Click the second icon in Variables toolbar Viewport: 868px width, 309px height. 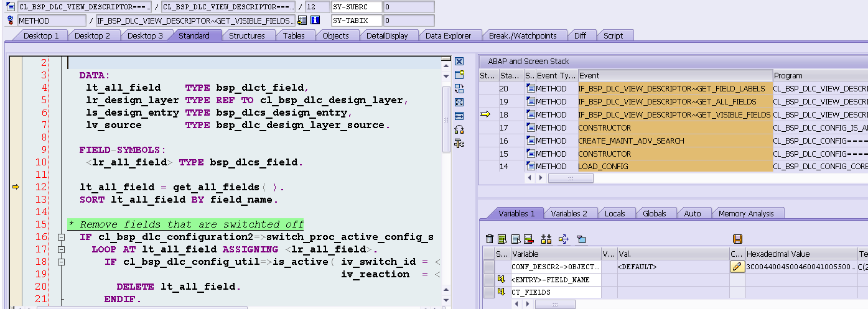click(502, 239)
